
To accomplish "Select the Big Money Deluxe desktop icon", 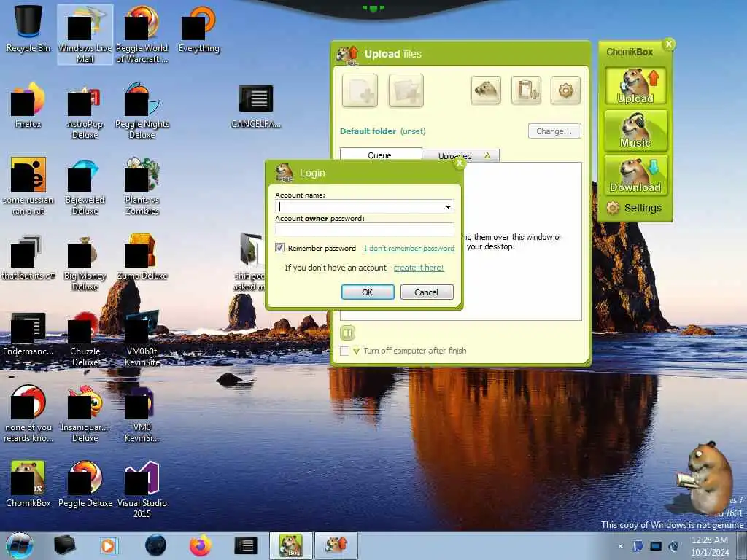I will pos(85,262).
